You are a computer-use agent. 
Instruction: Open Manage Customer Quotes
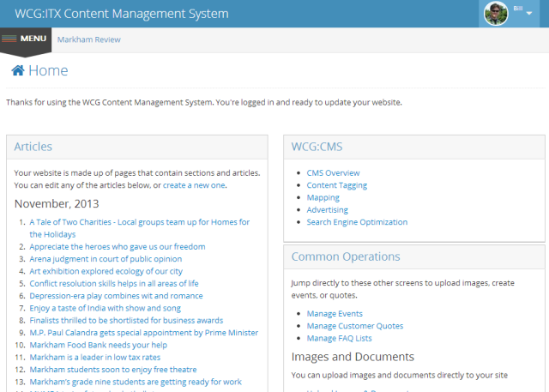(x=354, y=326)
